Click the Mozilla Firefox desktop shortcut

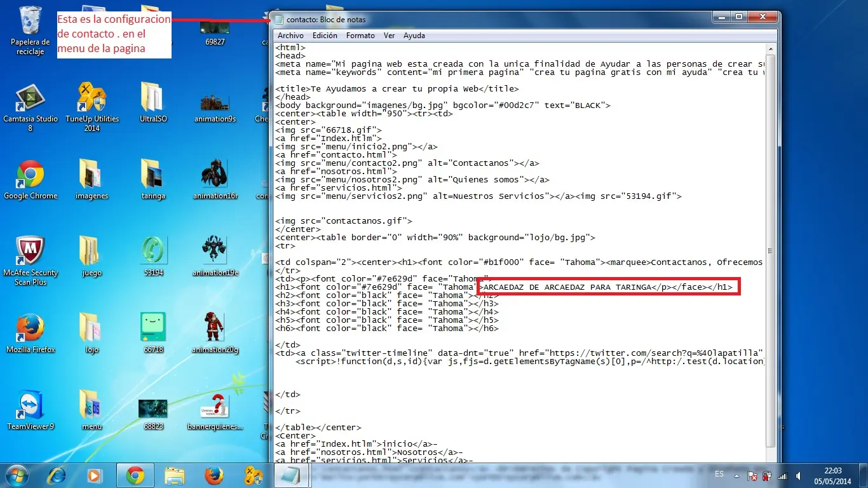tap(30, 334)
